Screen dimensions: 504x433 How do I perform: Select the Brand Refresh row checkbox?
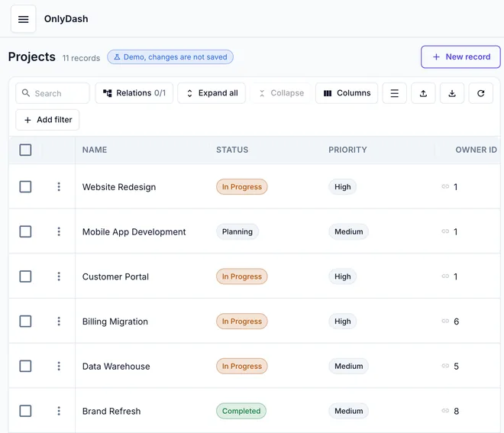25,411
